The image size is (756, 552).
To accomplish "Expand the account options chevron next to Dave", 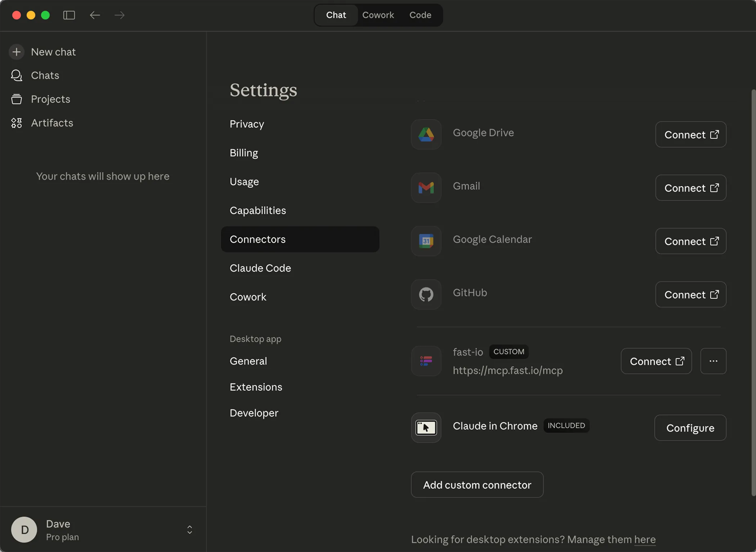I will [189, 530].
